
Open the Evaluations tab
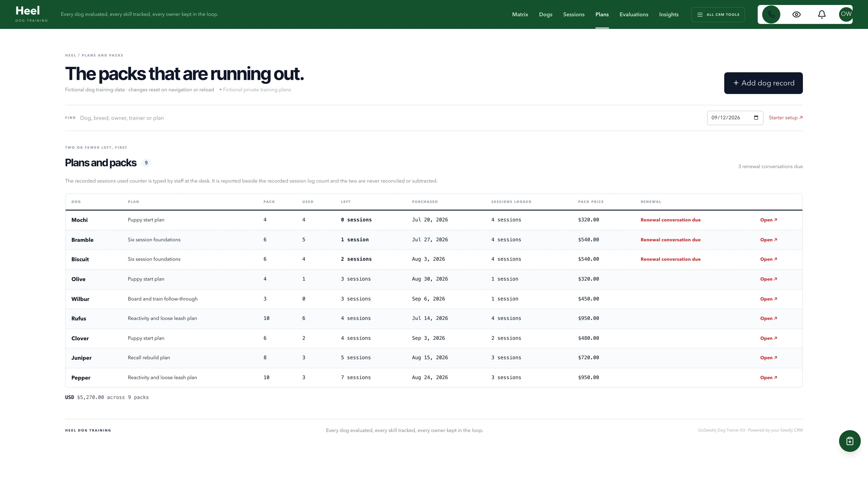[633, 14]
